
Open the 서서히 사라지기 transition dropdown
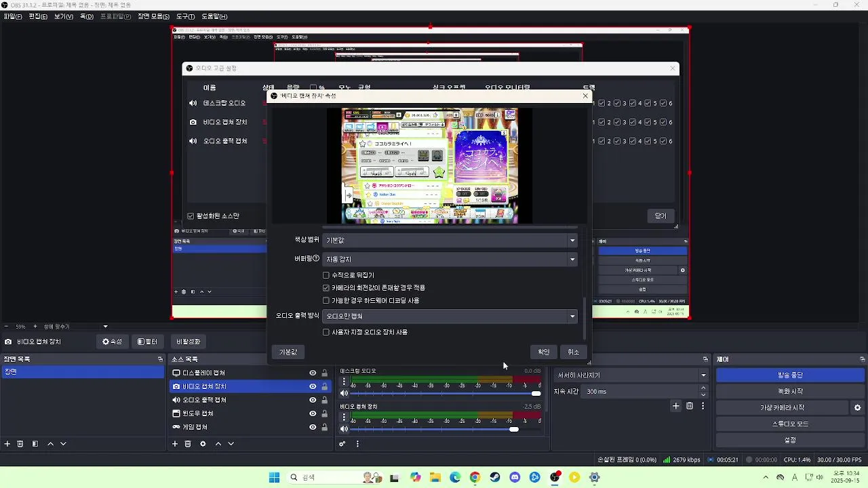coord(631,375)
